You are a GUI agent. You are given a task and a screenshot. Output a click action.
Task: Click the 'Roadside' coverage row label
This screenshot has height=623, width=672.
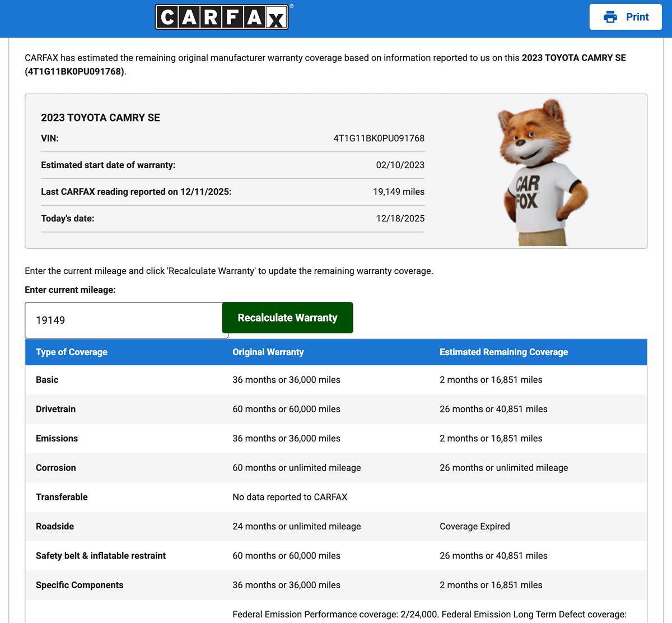[55, 527]
